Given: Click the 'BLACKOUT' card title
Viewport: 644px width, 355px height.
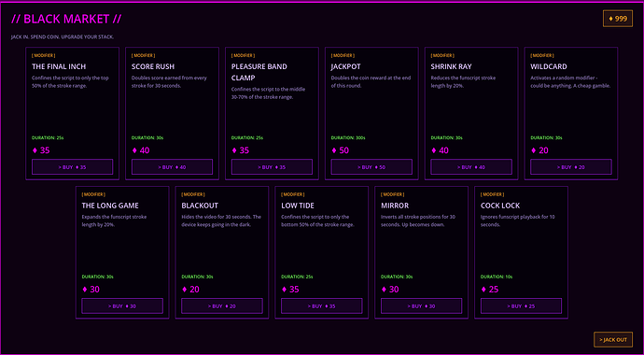Looking at the screenshot, I should (200, 206).
